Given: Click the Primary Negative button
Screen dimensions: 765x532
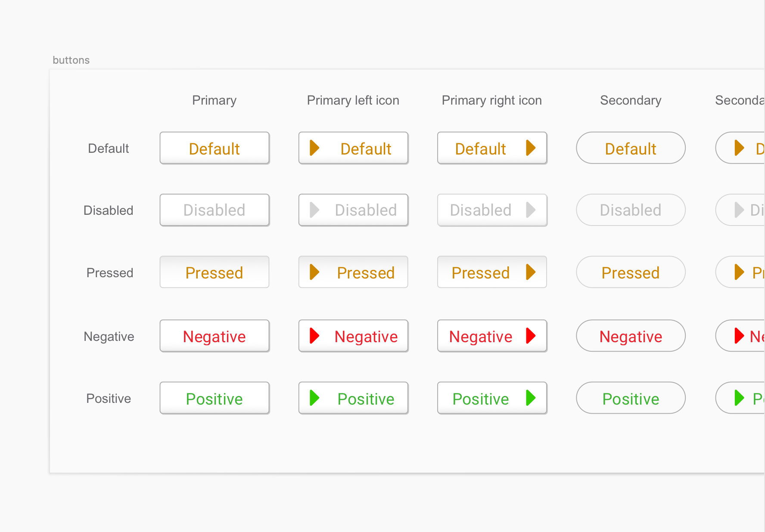Looking at the screenshot, I should tap(215, 336).
